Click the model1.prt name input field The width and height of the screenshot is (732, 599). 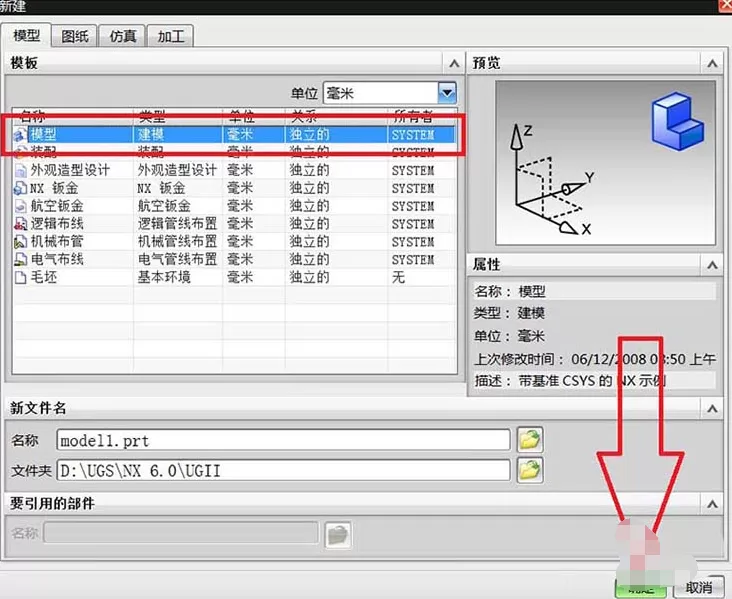[283, 440]
